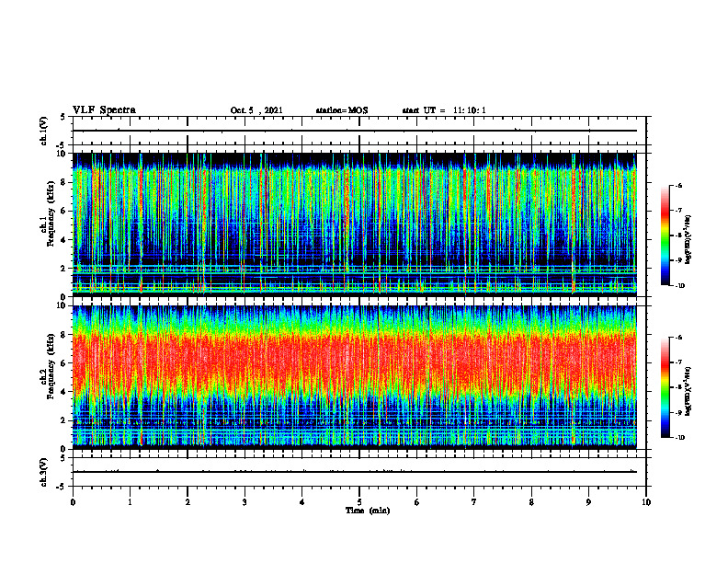Viewport: 728px width, 563px height.
Task: Click the "VLF Spectra" title text
Action: click(x=104, y=109)
